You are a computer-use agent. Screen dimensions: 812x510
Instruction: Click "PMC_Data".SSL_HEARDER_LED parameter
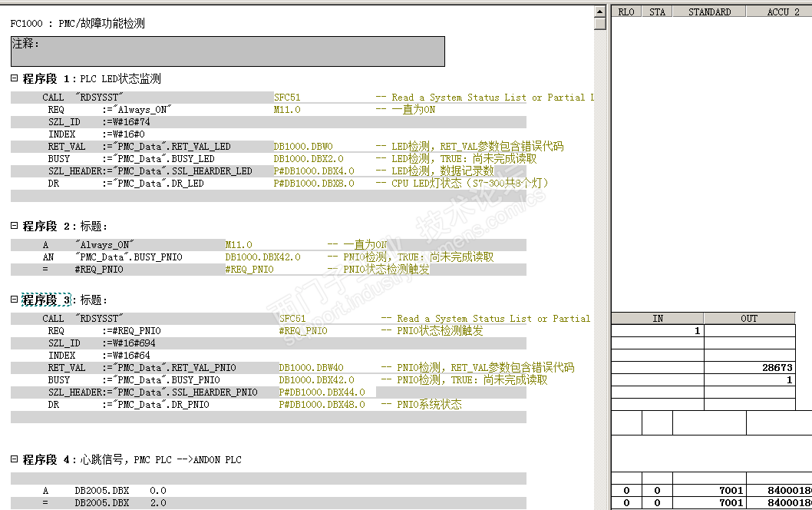click(x=183, y=171)
